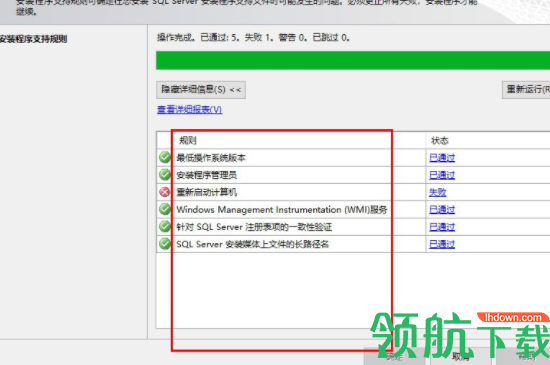Click the 隐藏详细信息(S) button

point(201,90)
